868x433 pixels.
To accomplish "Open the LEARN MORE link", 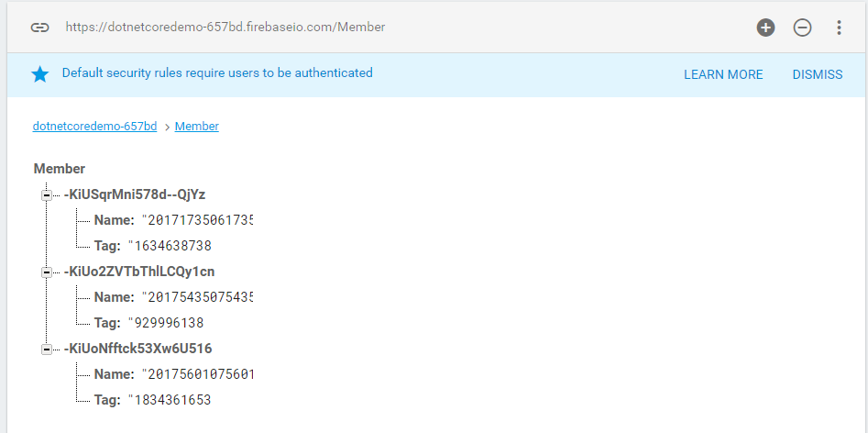I will pos(723,74).
